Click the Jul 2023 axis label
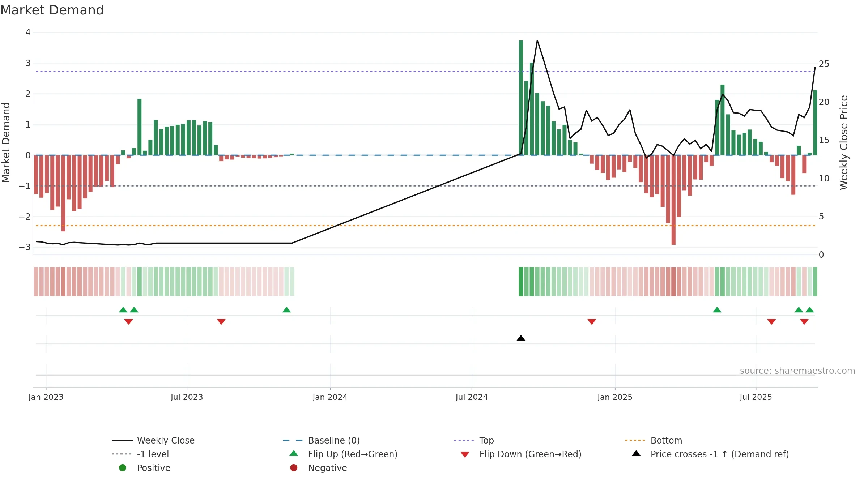The image size is (868, 488). pos(187,397)
